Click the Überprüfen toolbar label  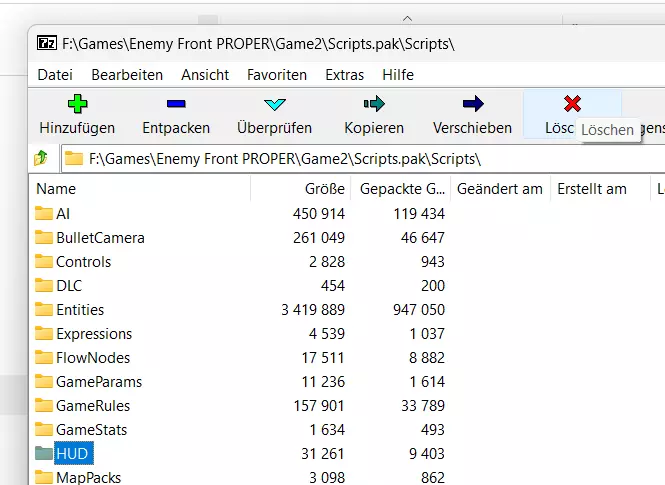[274, 128]
